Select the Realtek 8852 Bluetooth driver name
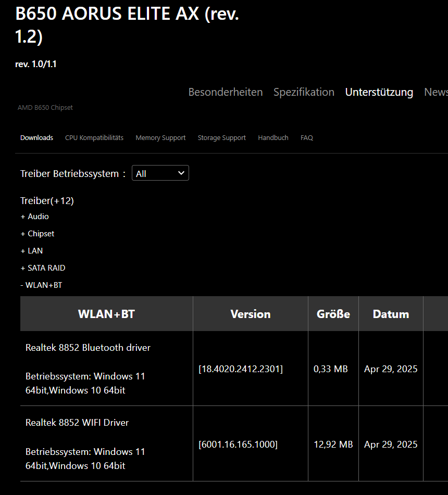Viewport: 448px width, 495px height. (88, 348)
